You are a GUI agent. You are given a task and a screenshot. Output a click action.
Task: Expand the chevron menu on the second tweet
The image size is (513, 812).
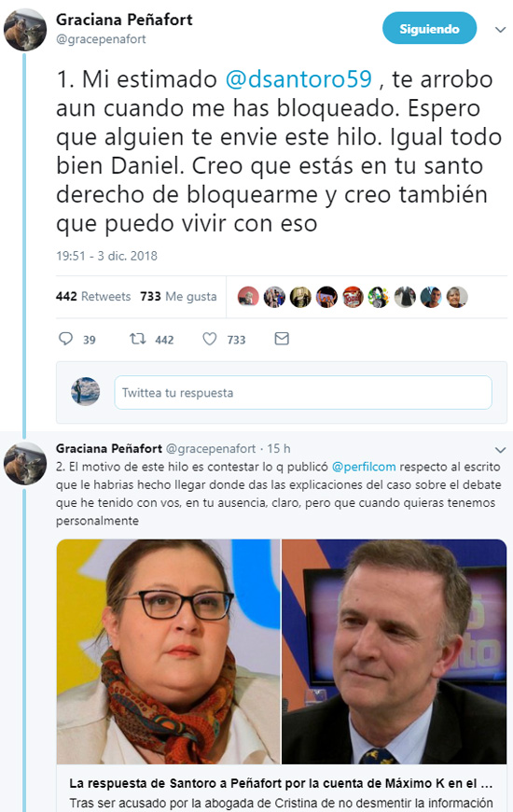point(500,450)
